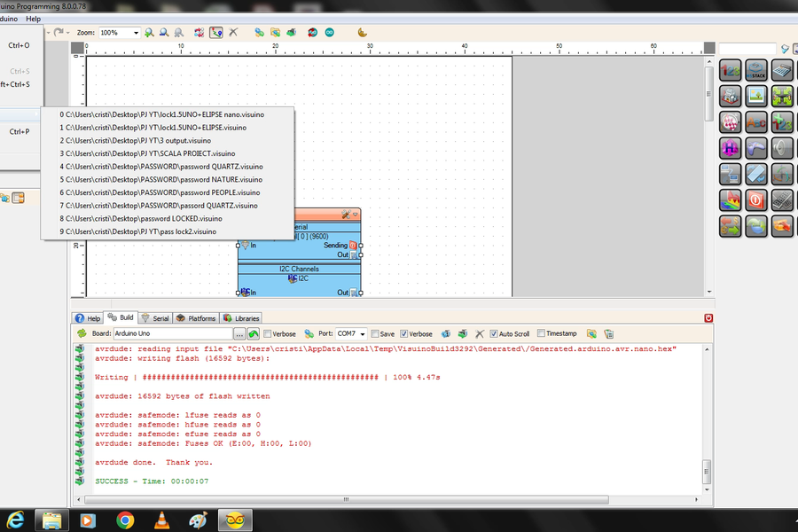Open recent file password NATURE.visuino
The width and height of the screenshot is (798, 532).
(167, 180)
